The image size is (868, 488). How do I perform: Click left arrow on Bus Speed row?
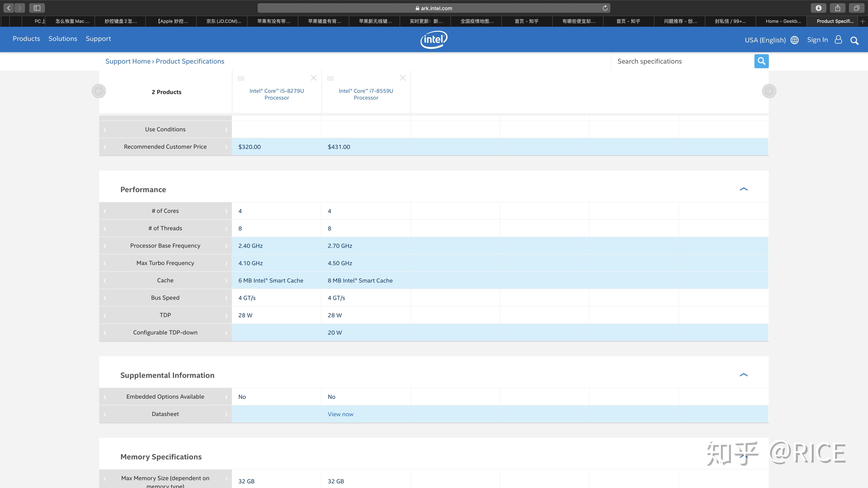click(x=105, y=298)
